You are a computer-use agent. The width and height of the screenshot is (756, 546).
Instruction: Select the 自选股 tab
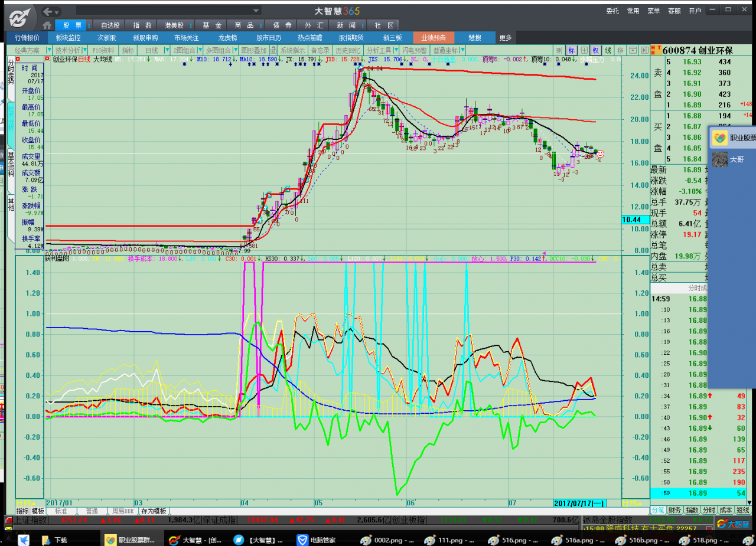(x=110, y=25)
